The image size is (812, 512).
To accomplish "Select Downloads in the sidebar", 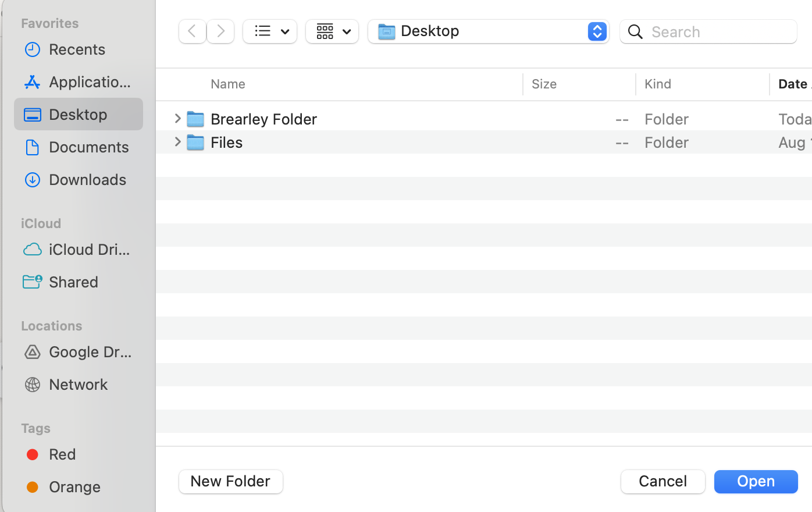I will click(x=79, y=180).
